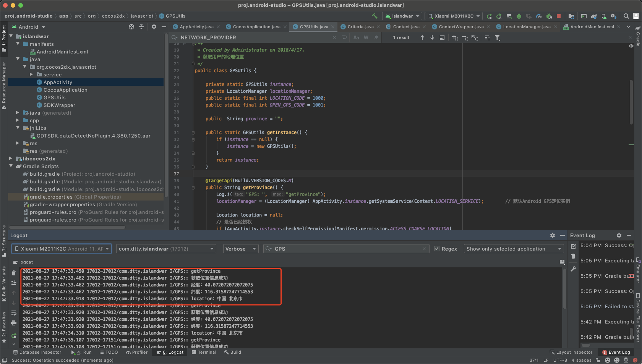Viewport: 642px width, 364px height.
Task: Open the Database Inspector tool window
Action: [x=37, y=352]
